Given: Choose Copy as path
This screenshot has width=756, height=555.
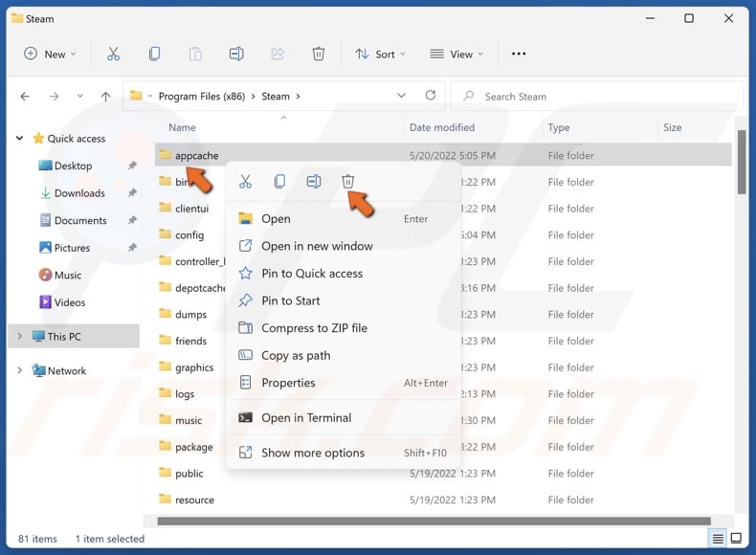Looking at the screenshot, I should click(x=344, y=356).
